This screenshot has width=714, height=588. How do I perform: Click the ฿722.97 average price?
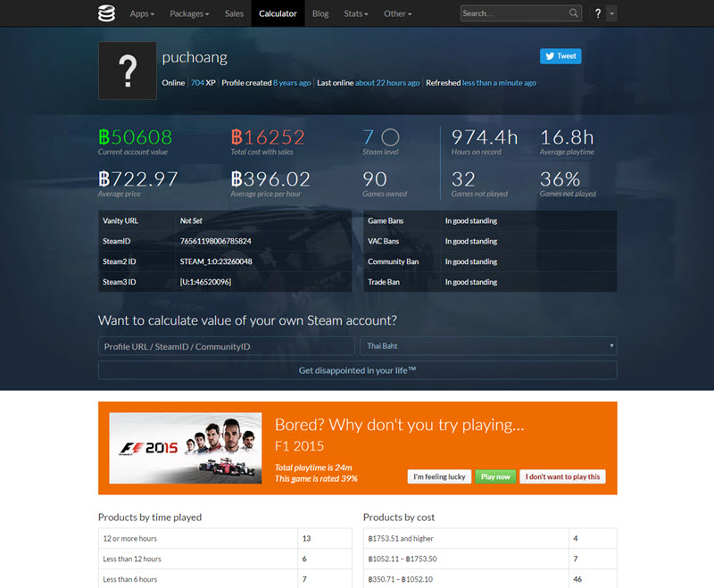pyautogui.click(x=138, y=178)
